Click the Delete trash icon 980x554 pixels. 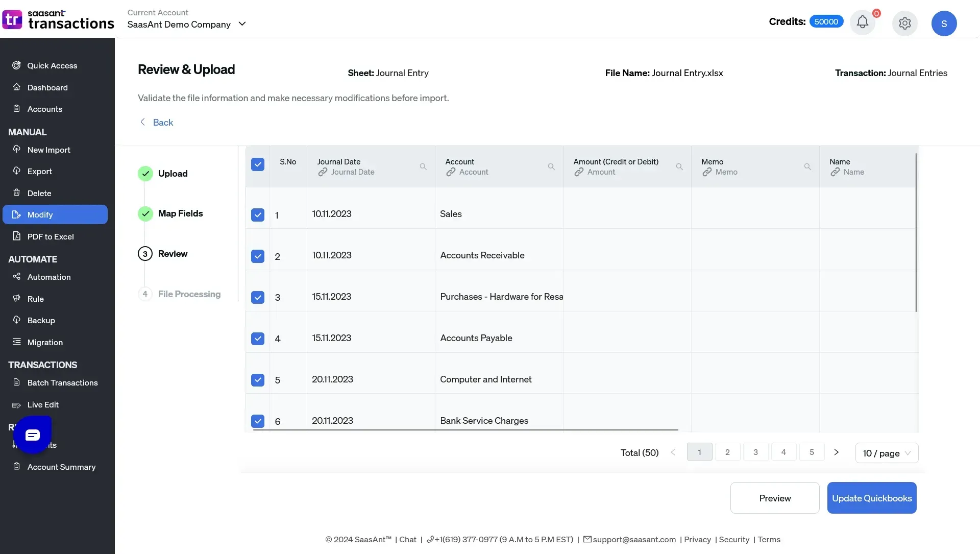[x=16, y=192]
